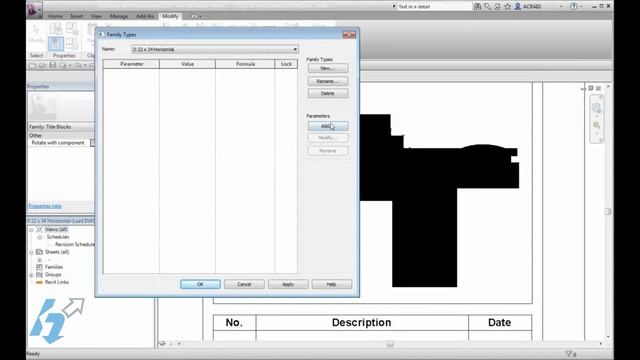Image resolution: width=640 pixels, height=360 pixels.
Task: Click the Delete button in Family Types
Action: pyautogui.click(x=328, y=93)
